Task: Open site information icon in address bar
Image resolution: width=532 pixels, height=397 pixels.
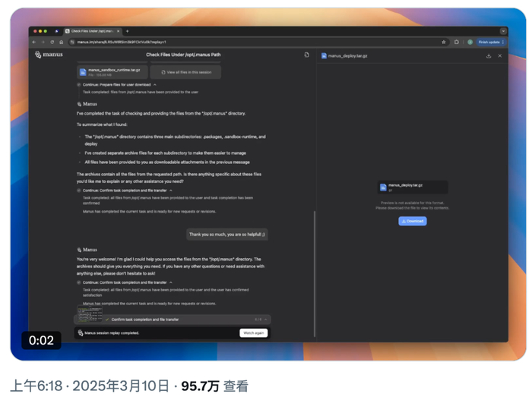Action: click(72, 42)
